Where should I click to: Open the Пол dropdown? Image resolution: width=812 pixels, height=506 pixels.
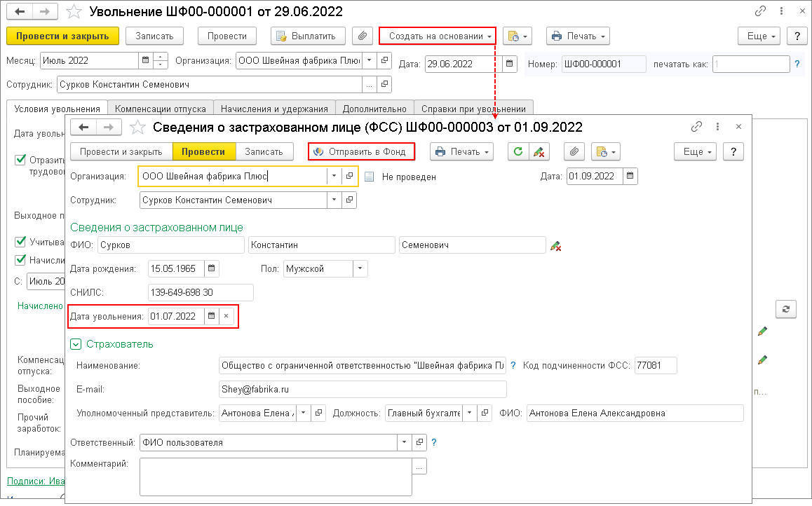pyautogui.click(x=360, y=268)
